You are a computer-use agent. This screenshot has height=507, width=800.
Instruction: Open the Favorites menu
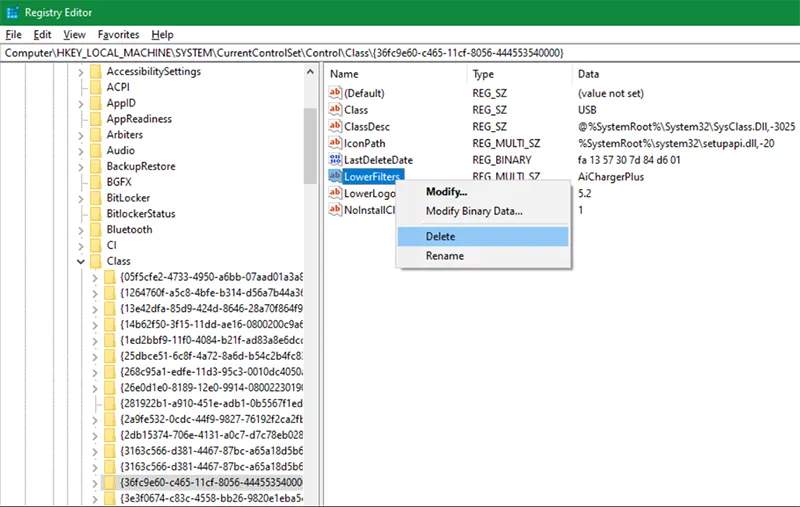(x=118, y=34)
